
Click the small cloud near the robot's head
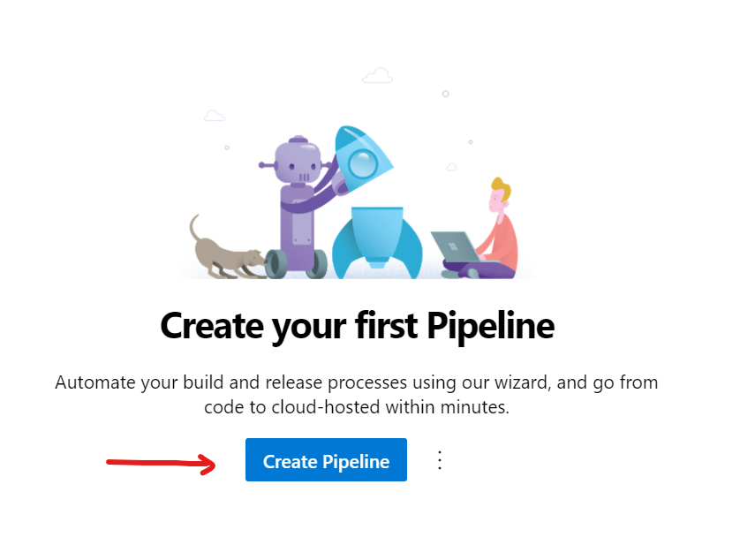(x=215, y=115)
